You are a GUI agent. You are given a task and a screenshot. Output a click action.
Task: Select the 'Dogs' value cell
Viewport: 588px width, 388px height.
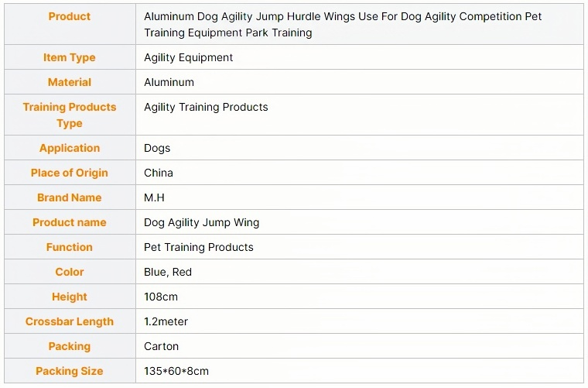coord(157,148)
